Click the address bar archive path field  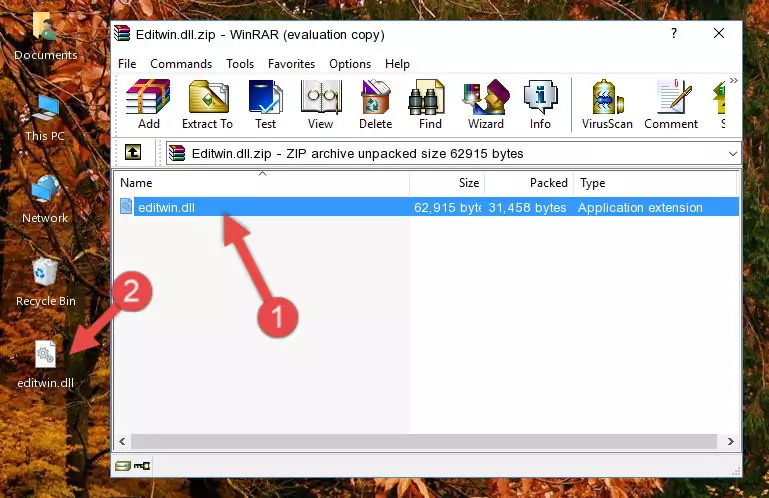453,154
